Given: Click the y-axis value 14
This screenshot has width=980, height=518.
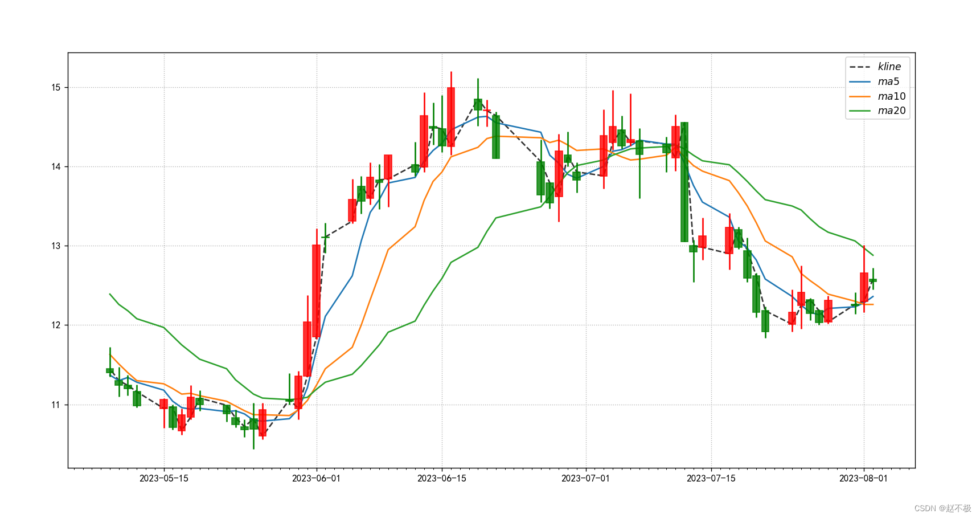Looking at the screenshot, I should tap(56, 167).
